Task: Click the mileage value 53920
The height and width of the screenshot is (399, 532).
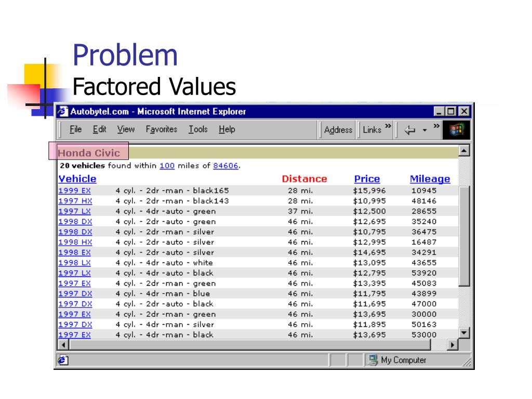Action: click(424, 273)
